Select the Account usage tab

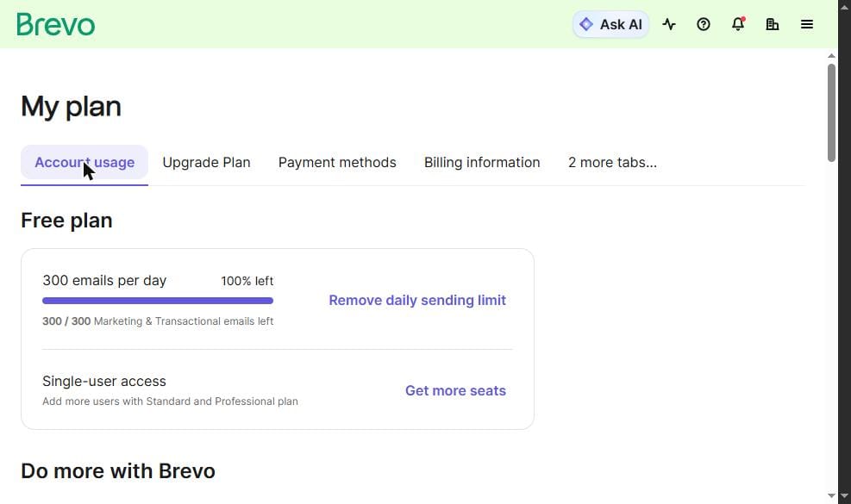click(x=84, y=163)
